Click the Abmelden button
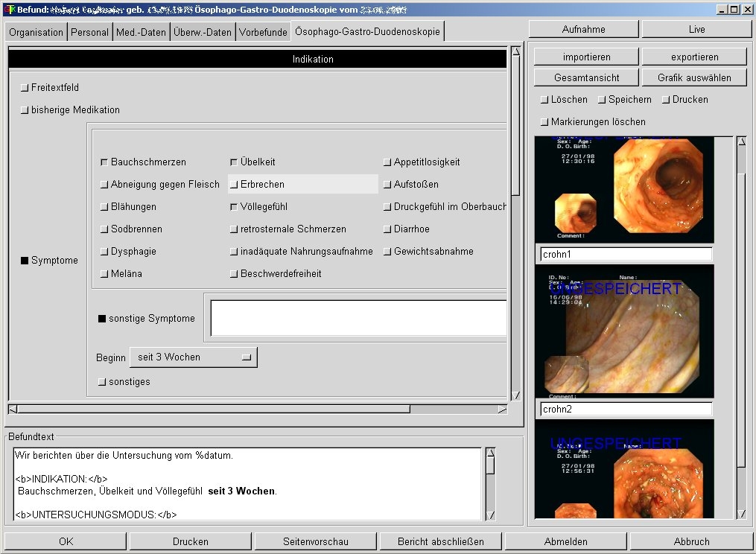This screenshot has width=756, height=554. pos(565,541)
